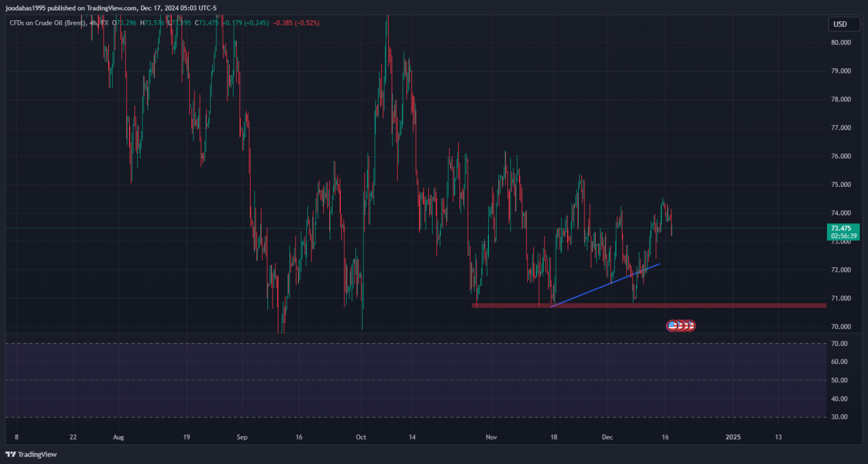868x464 pixels.
Task: Select the blue ascending trendline
Action: [x=605, y=285]
